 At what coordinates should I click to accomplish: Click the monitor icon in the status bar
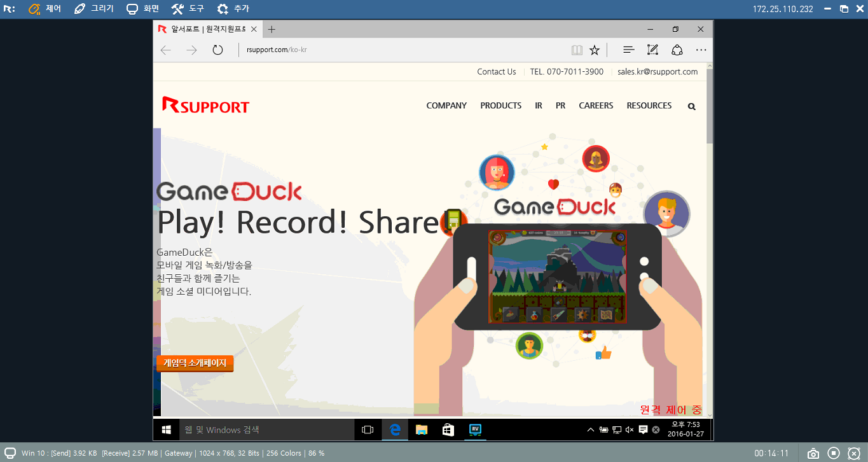[x=10, y=453]
